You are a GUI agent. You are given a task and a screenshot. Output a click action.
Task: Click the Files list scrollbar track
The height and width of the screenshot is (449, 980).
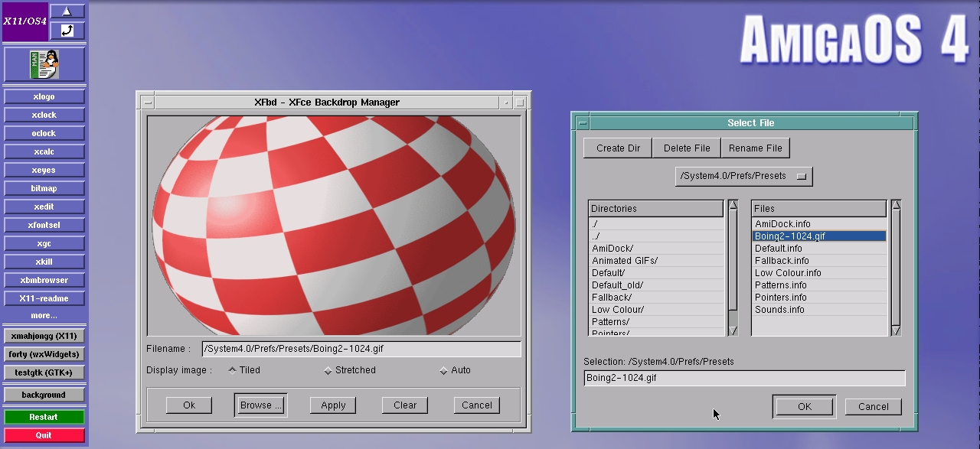896,268
